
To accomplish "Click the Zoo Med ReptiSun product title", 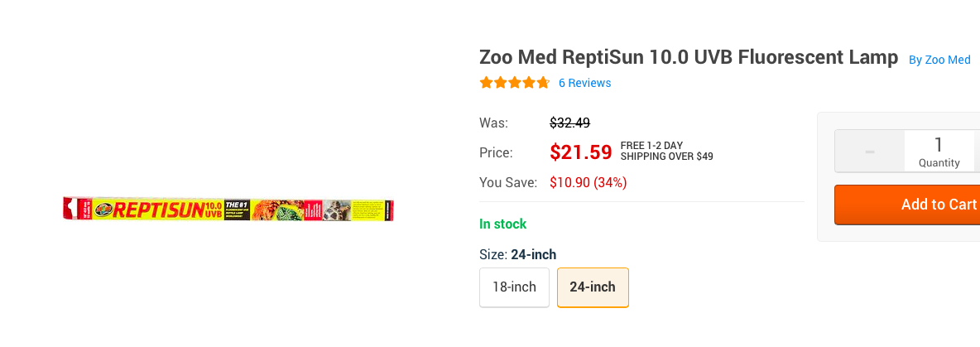I will (689, 58).
